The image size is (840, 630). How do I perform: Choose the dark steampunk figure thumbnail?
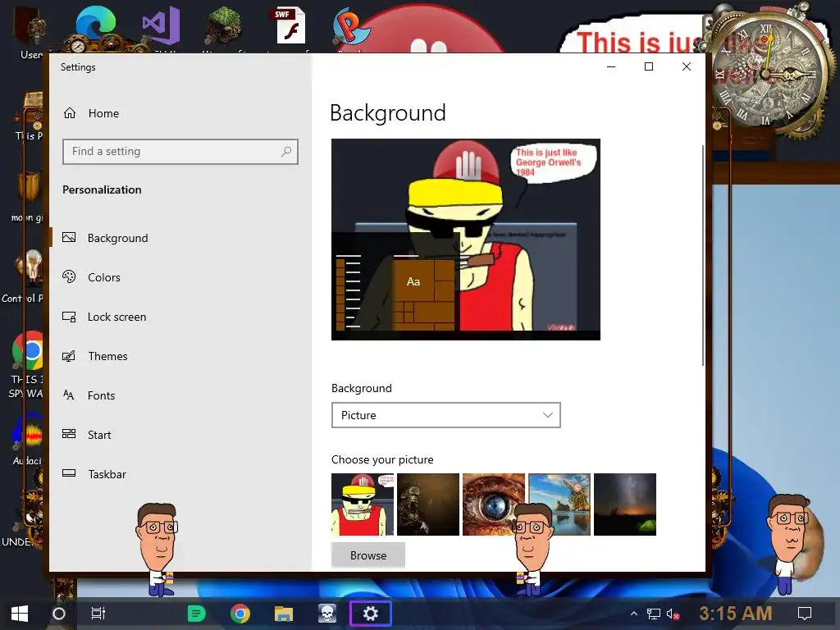[x=428, y=504]
